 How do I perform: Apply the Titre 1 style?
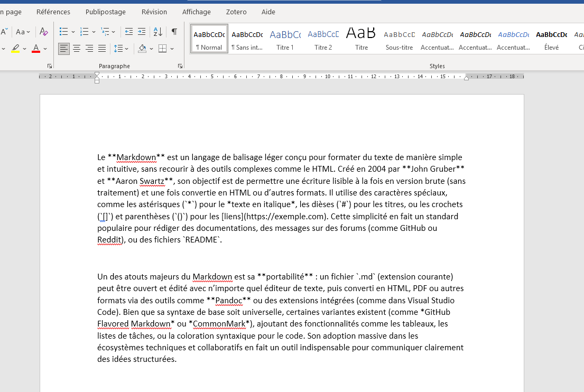coord(285,39)
